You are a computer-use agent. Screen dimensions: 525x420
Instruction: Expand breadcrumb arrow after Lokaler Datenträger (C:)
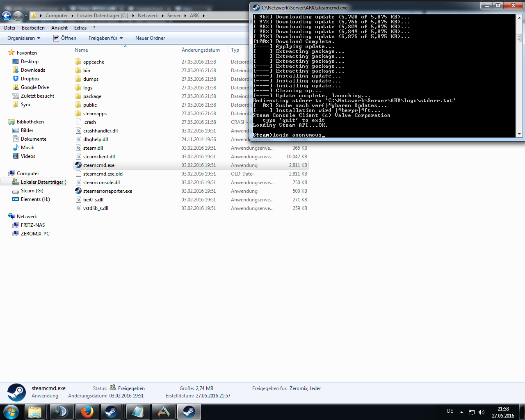[x=133, y=16]
